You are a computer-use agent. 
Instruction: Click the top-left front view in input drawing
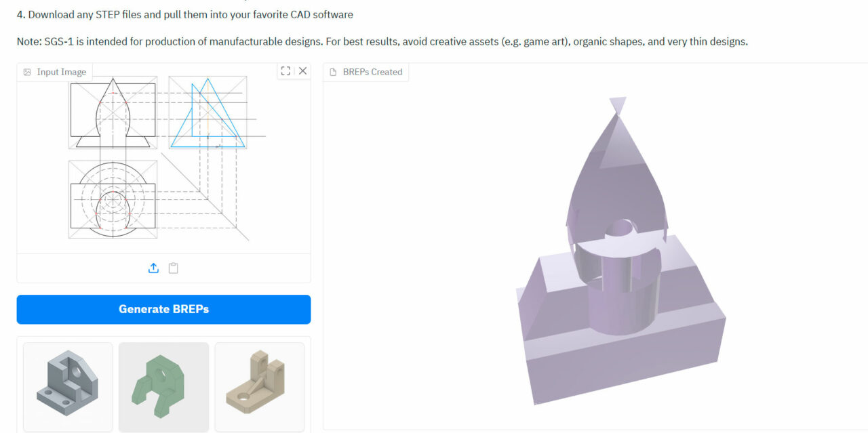point(113,112)
